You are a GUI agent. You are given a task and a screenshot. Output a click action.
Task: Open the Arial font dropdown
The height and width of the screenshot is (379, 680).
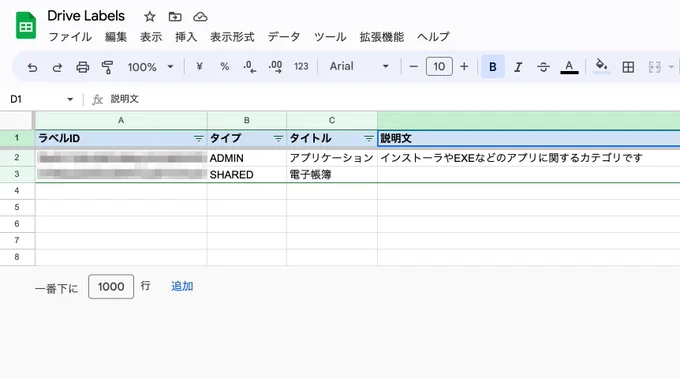pos(359,66)
